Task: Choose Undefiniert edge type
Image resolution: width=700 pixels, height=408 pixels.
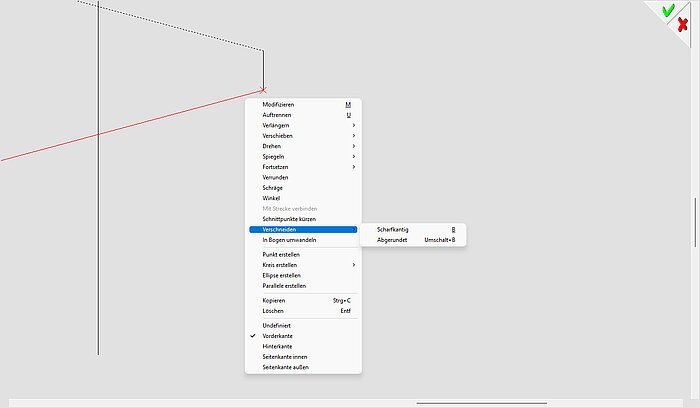Action: click(x=278, y=326)
